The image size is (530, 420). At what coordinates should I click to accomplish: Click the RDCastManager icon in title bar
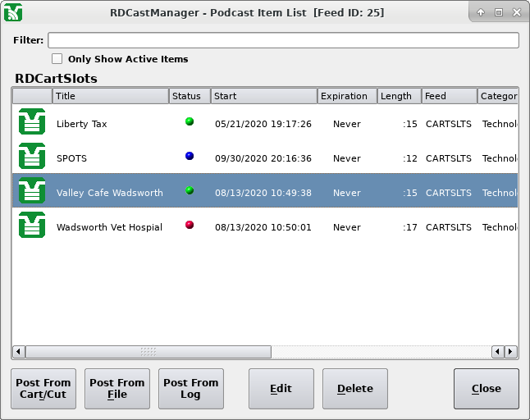click(x=12, y=12)
